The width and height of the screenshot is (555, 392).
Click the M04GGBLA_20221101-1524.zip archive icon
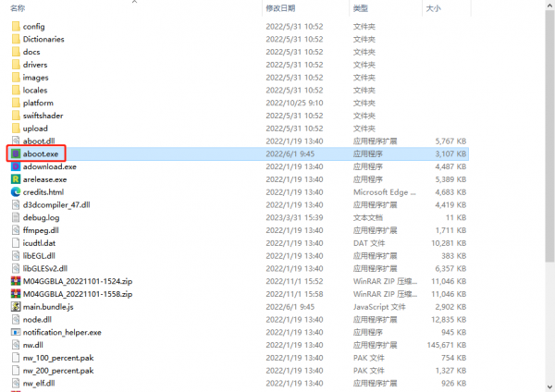point(15,280)
